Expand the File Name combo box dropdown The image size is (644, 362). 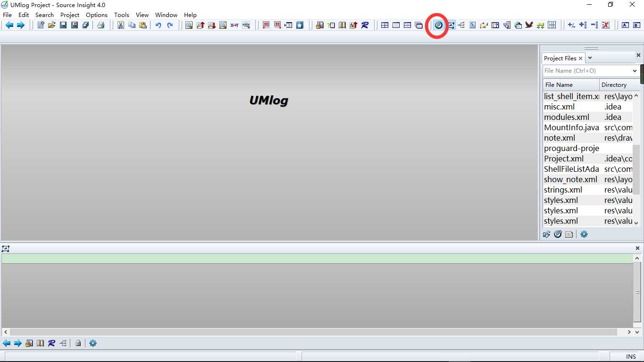coord(635,71)
